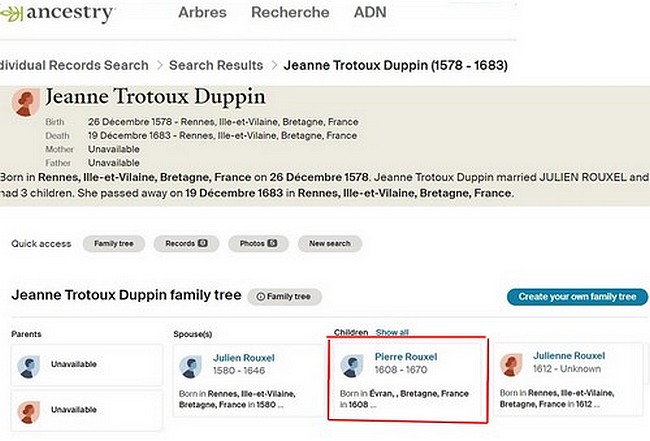The height and width of the screenshot is (441, 650).
Task: Expand children list with Show all
Action: 392,332
